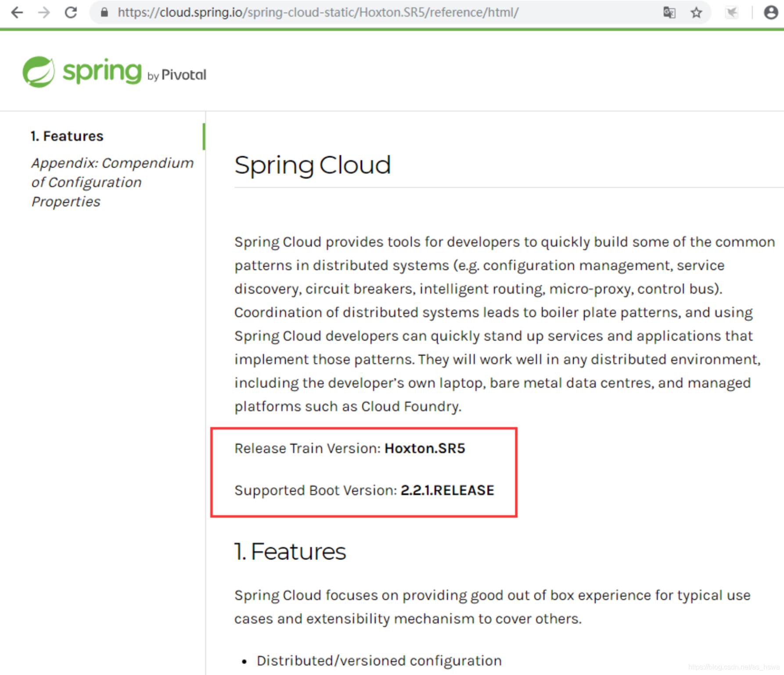Click 'Distributed/versioned configuration' bullet item
784x675 pixels.
click(379, 661)
